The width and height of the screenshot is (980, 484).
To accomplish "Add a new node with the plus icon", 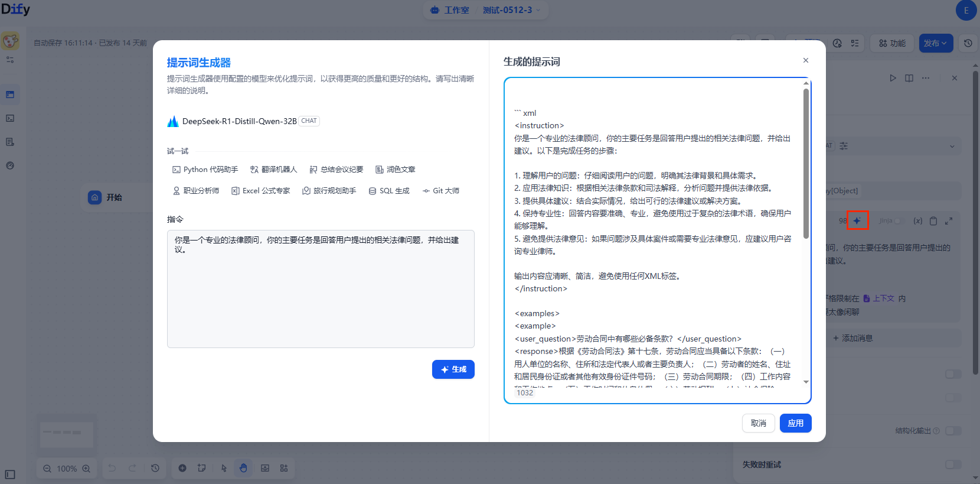I will point(182,468).
